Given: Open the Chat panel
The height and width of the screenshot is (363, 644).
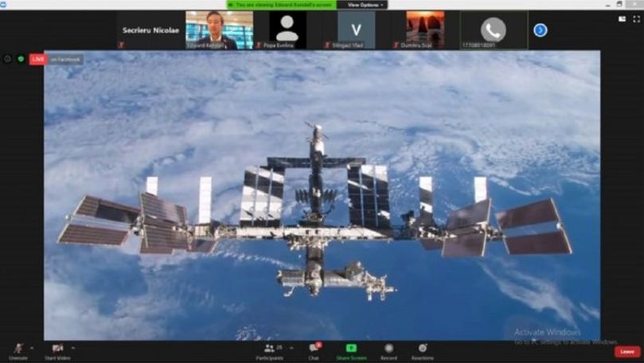Looking at the screenshot, I should [x=314, y=352].
